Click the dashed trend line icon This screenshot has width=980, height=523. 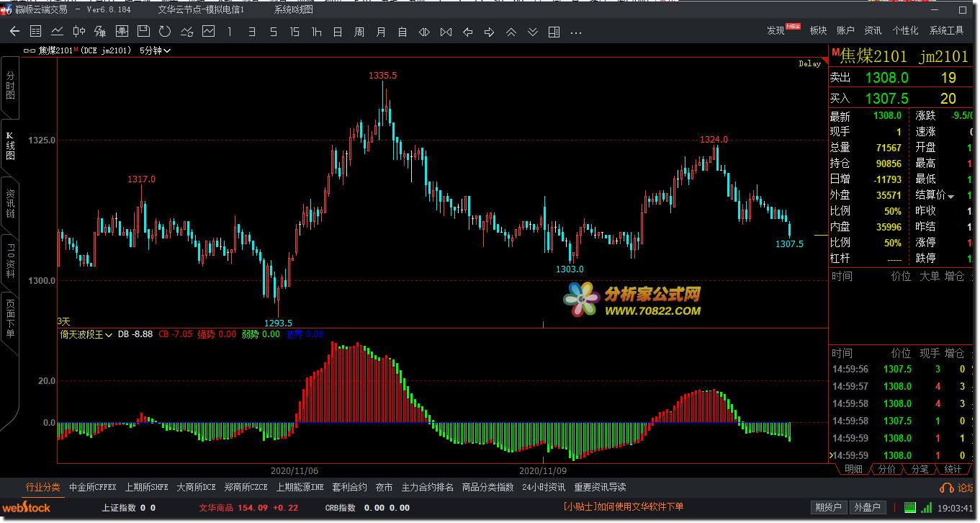186,32
